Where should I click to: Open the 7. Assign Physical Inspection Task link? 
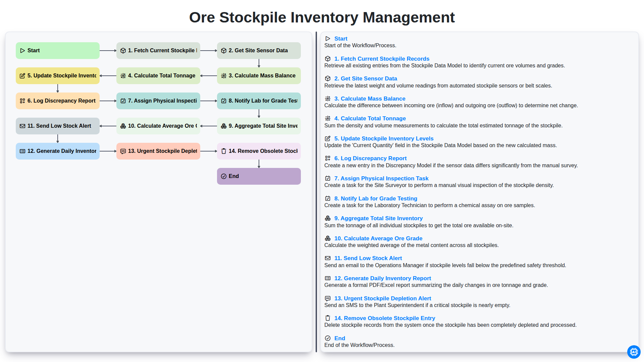pos(381,178)
